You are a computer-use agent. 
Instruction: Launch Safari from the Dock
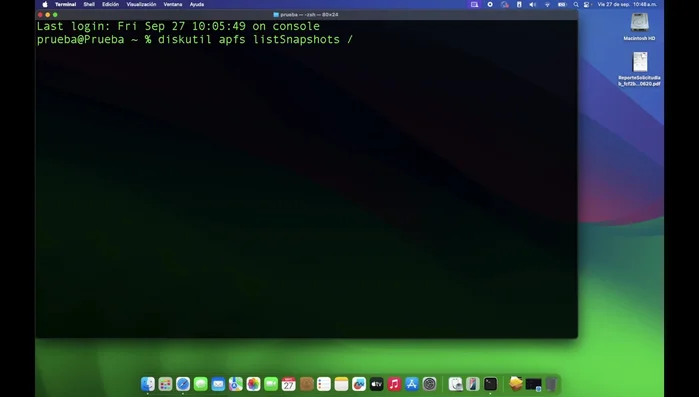[183, 384]
